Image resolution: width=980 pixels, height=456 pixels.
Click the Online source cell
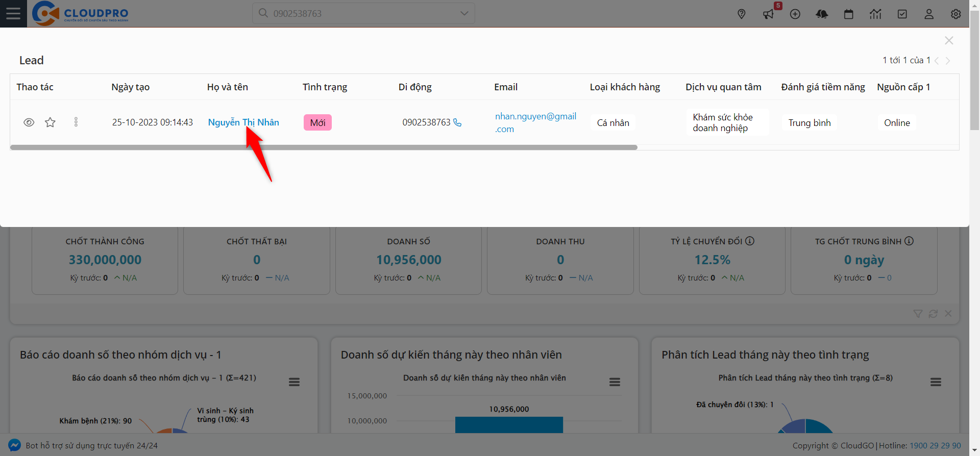[897, 123]
